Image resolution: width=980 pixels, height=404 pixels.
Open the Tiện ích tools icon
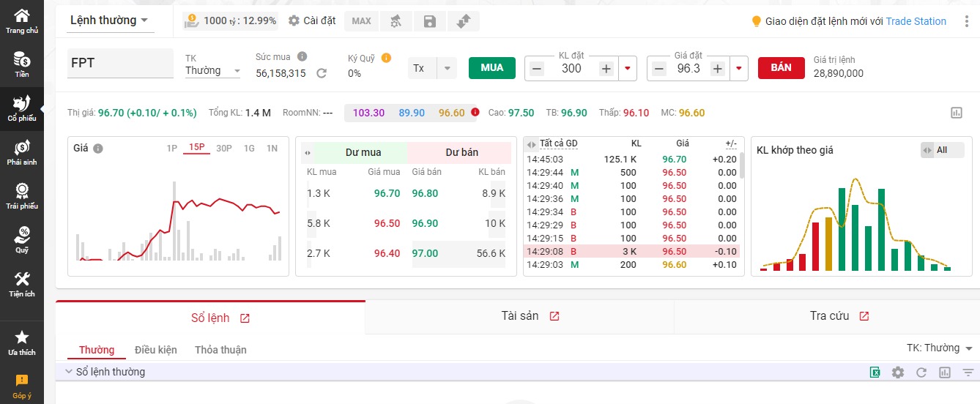pos(22,284)
